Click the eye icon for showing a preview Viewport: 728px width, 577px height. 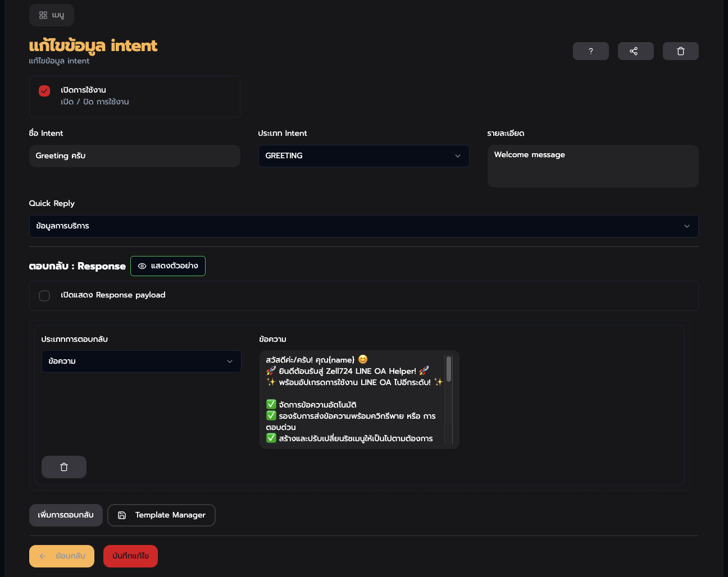click(142, 266)
